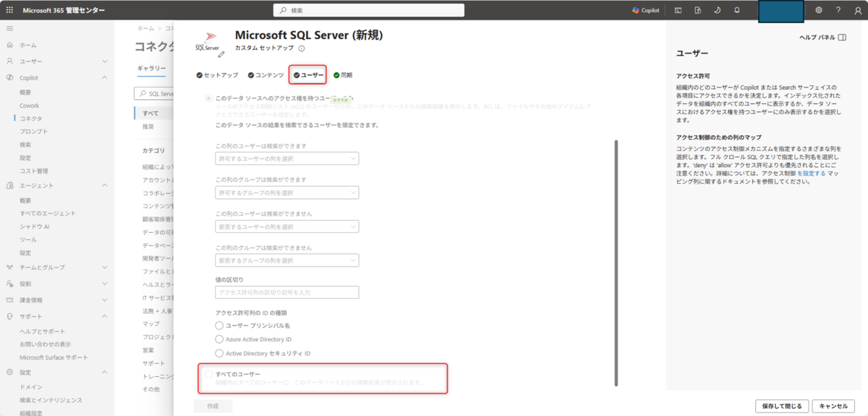Click the エージェント icon in sidebar
The width and height of the screenshot is (868, 416).
[x=9, y=186]
